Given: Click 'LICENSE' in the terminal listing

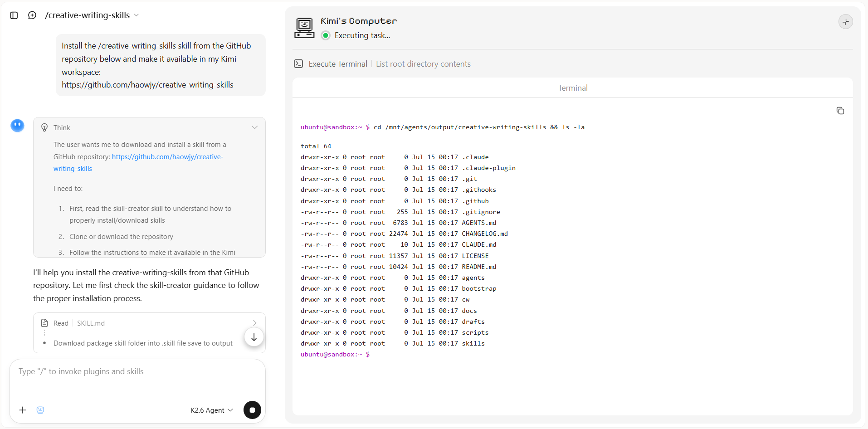Looking at the screenshot, I should [475, 256].
